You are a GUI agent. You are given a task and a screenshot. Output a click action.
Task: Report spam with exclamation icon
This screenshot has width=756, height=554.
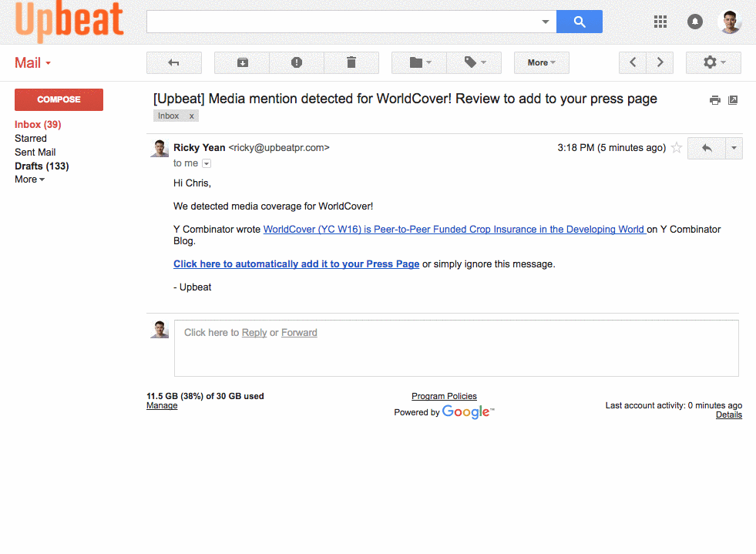pyautogui.click(x=297, y=62)
